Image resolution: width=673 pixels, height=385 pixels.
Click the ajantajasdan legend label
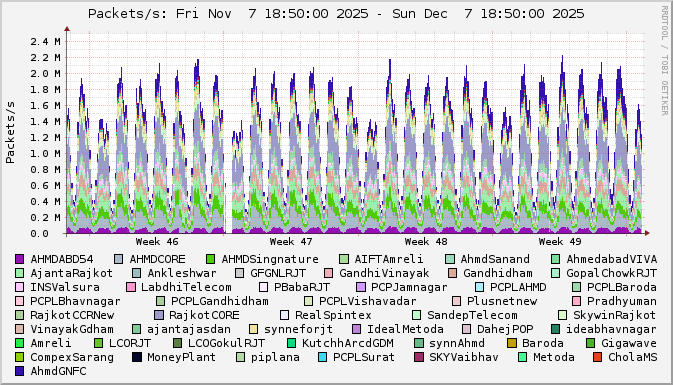coord(189,329)
